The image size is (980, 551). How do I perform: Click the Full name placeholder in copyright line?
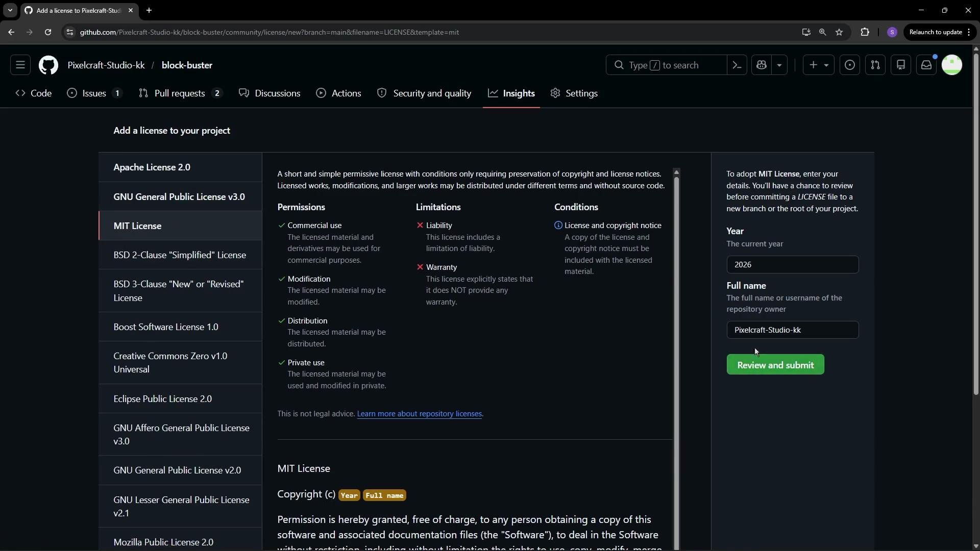(384, 495)
